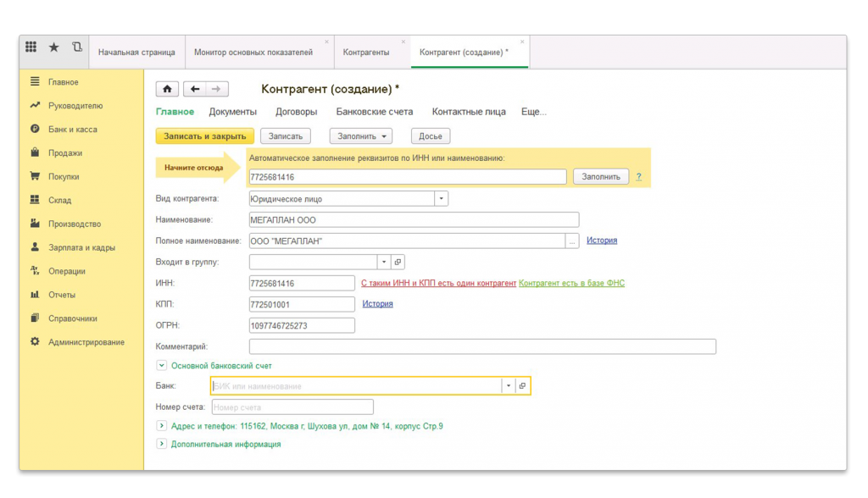
Task: Click the Банк и касса icon
Action: point(35,129)
